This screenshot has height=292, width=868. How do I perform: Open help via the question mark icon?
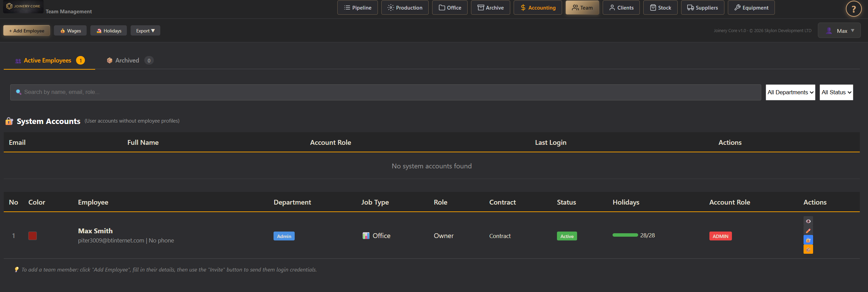click(853, 9)
